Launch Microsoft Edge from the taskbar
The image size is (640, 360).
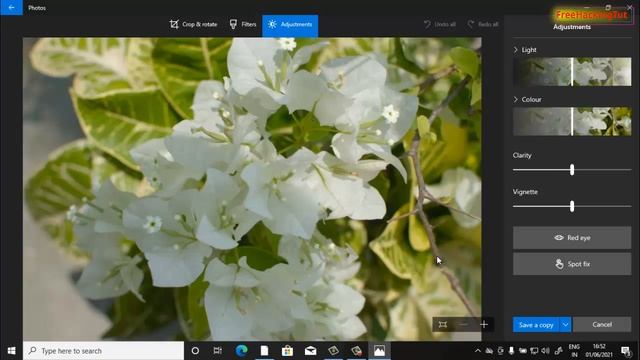pyautogui.click(x=242, y=351)
